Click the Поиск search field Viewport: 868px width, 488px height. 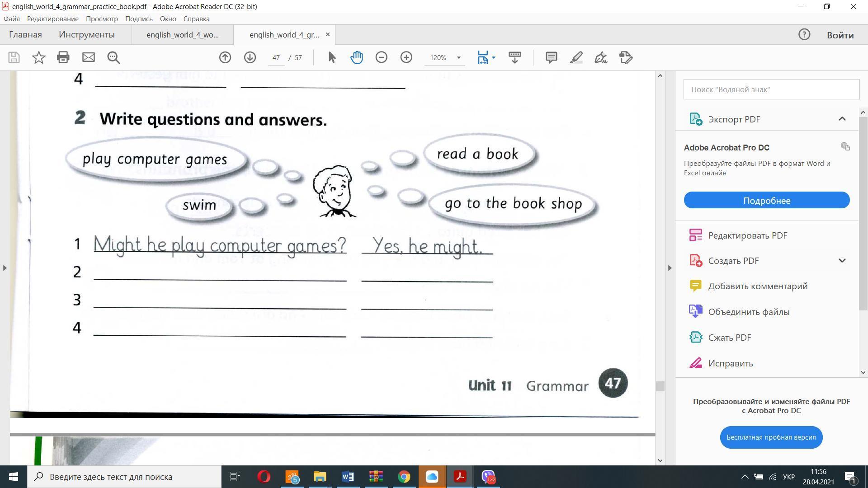pyautogui.click(x=771, y=89)
